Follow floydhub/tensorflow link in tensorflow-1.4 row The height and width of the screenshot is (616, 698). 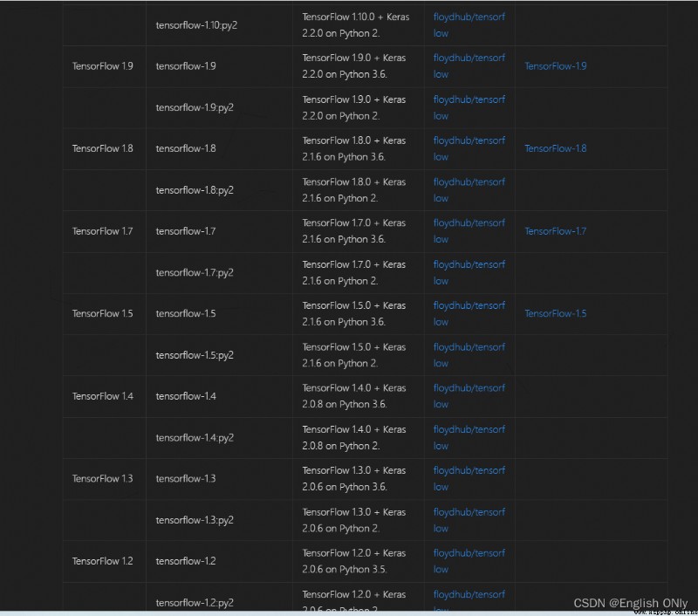(x=469, y=396)
